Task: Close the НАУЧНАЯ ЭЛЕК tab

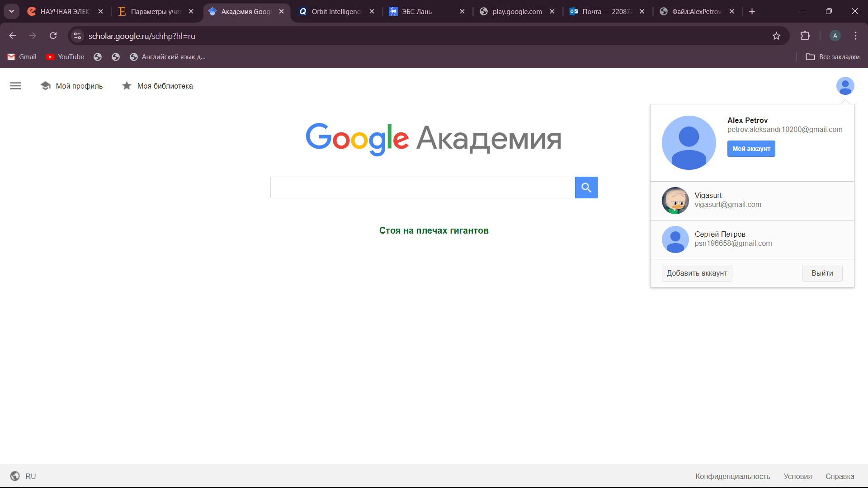Action: 100,11
